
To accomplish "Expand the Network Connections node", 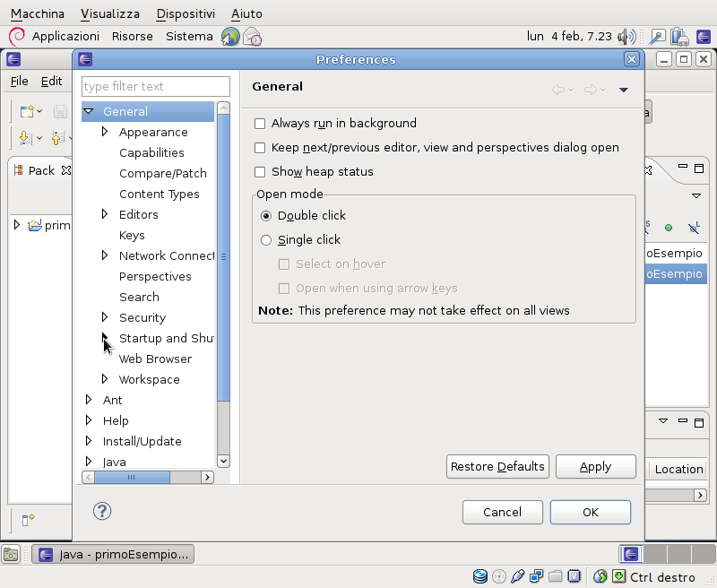I will click(105, 255).
